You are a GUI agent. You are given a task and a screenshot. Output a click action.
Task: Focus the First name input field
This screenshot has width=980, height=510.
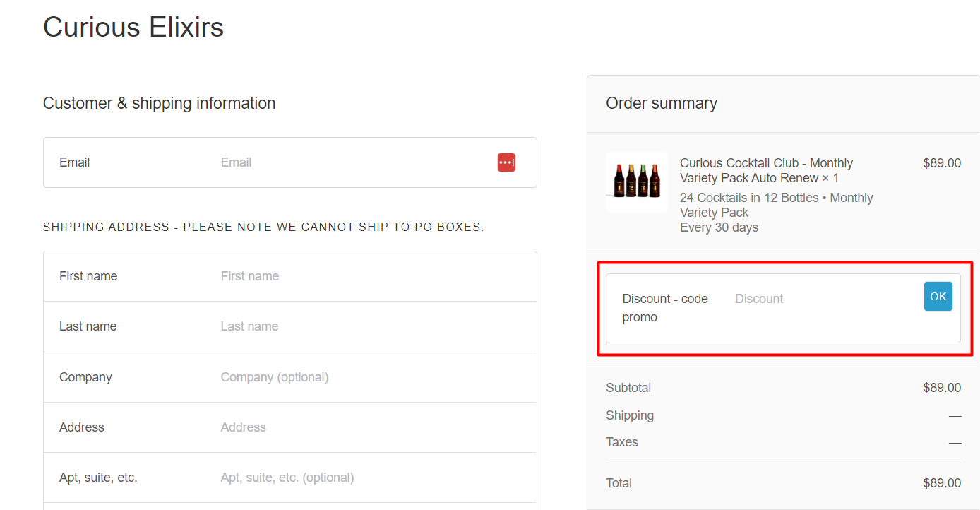click(x=290, y=276)
